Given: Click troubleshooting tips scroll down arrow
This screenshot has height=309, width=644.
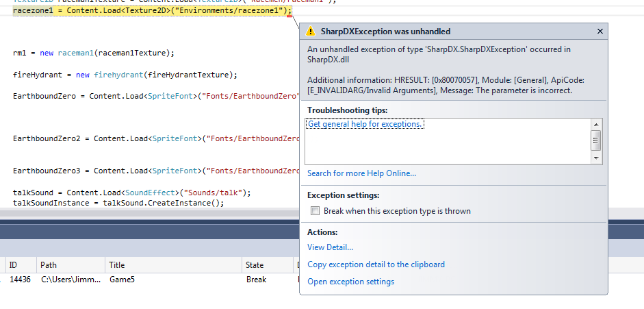Looking at the screenshot, I should pos(596,158).
